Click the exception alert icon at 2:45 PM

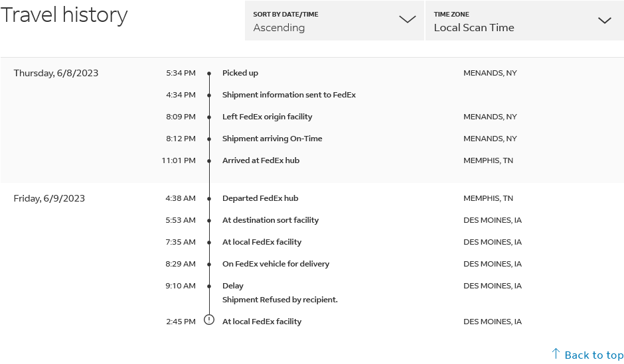[209, 320]
